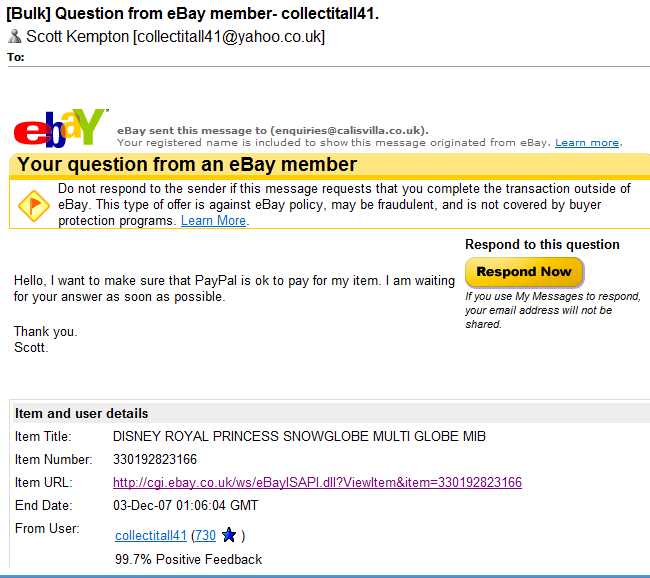Click the eBay logo
Image resolution: width=650 pixels, height=578 pixels.
pos(61,128)
